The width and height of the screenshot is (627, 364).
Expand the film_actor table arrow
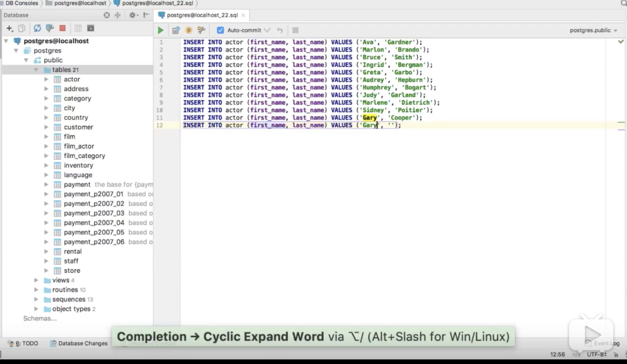[x=46, y=146]
